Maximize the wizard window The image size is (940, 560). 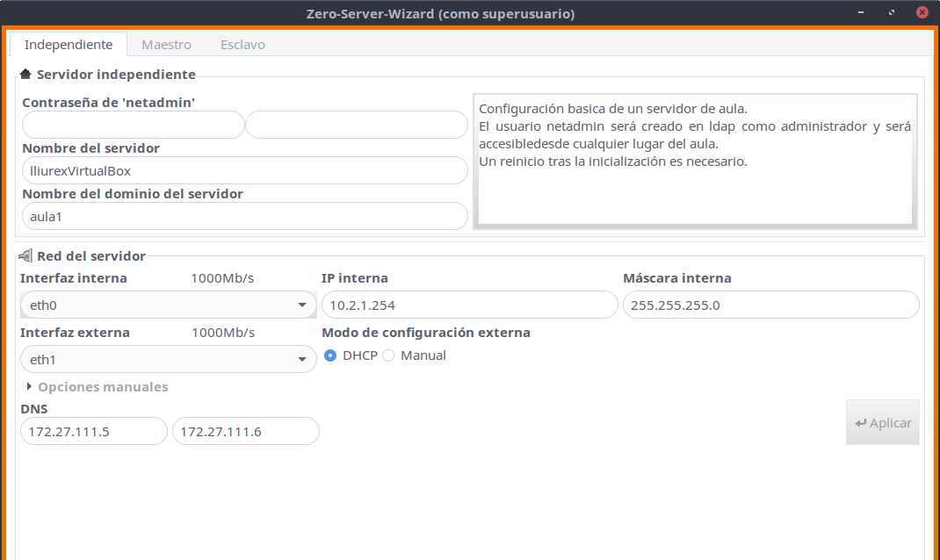(893, 13)
